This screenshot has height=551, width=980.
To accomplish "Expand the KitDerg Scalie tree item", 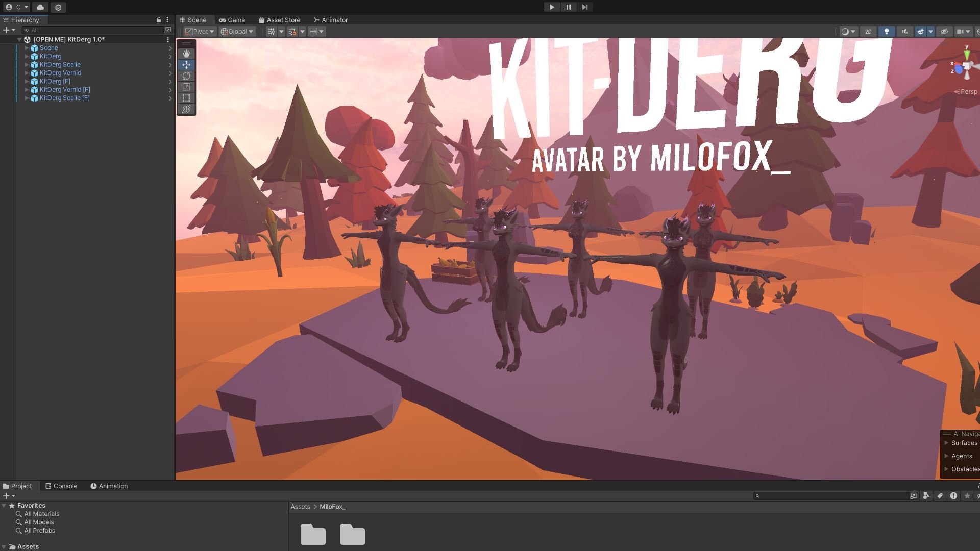I will coord(27,65).
